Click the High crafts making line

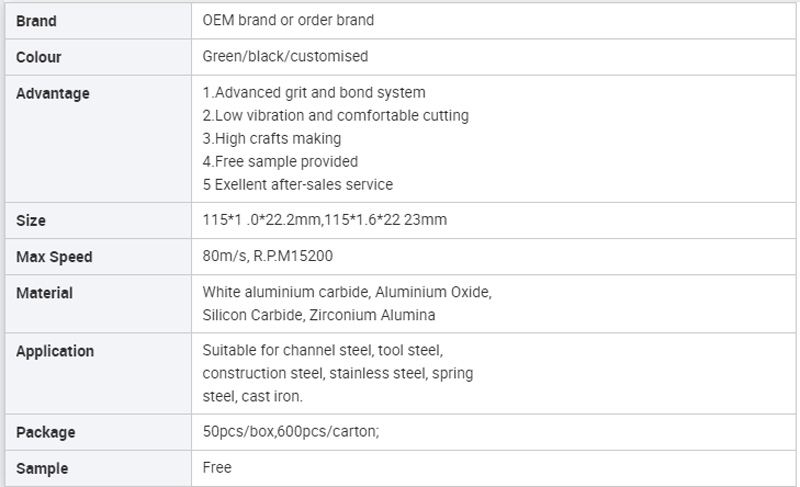(271, 138)
